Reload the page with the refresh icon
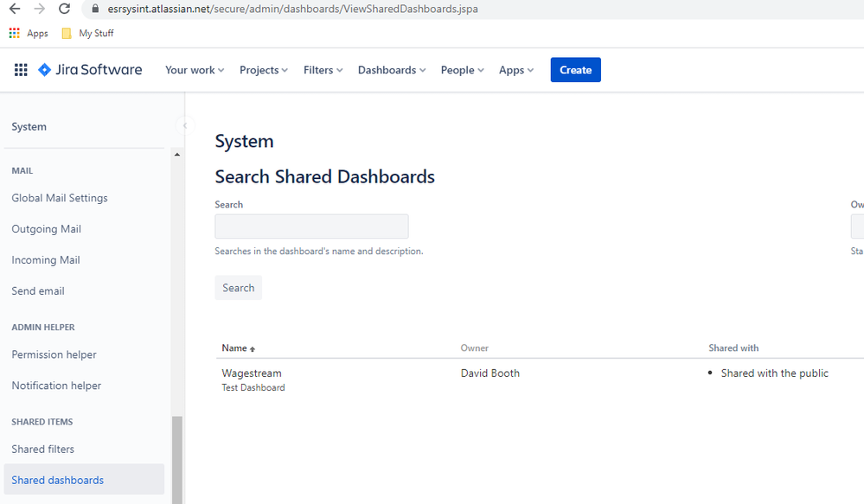Image resolution: width=864 pixels, height=504 pixels. click(65, 9)
